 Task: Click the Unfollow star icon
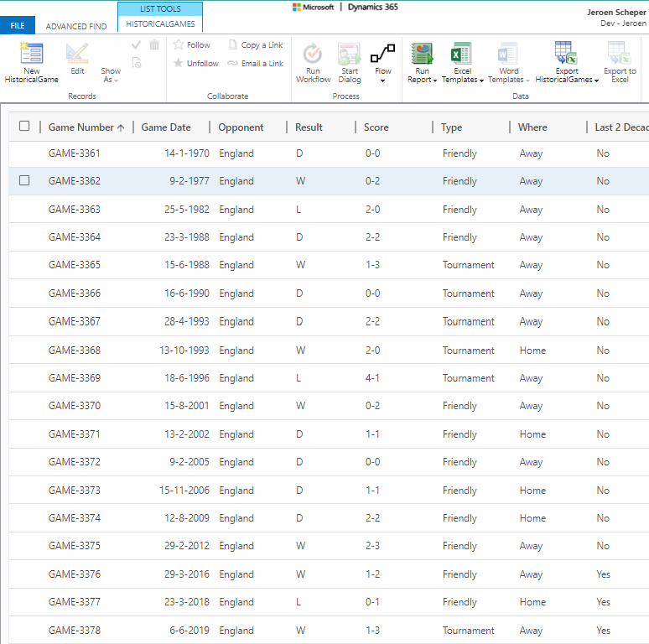click(x=179, y=63)
